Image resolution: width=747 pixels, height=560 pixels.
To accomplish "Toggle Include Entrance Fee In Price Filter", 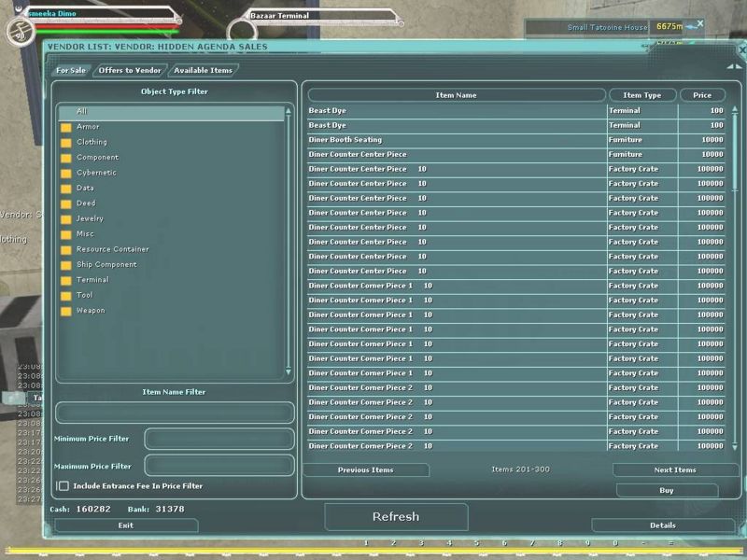I will [x=63, y=486].
